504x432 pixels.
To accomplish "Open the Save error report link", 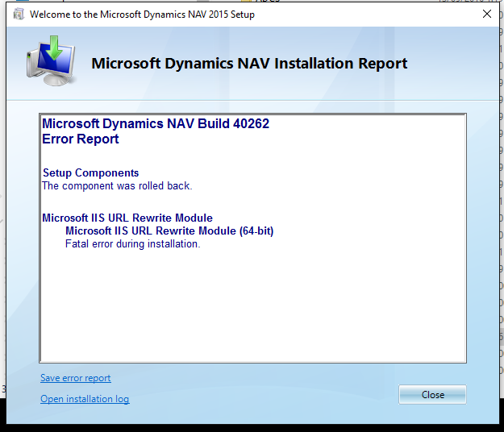I will (76, 378).
